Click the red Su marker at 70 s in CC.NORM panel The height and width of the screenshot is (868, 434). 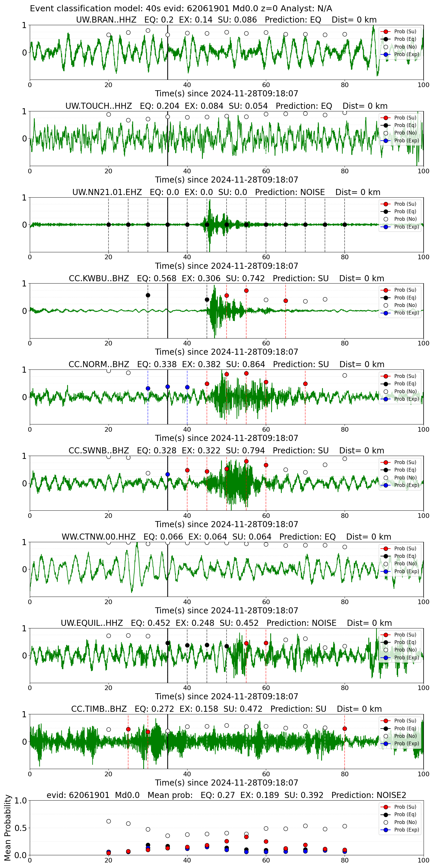pos(305,384)
